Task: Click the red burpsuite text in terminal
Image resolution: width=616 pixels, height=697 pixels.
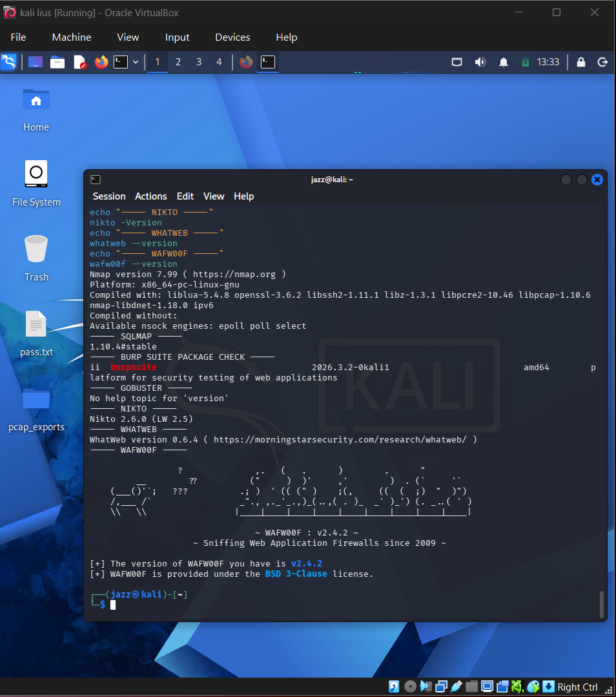Action: click(x=133, y=367)
